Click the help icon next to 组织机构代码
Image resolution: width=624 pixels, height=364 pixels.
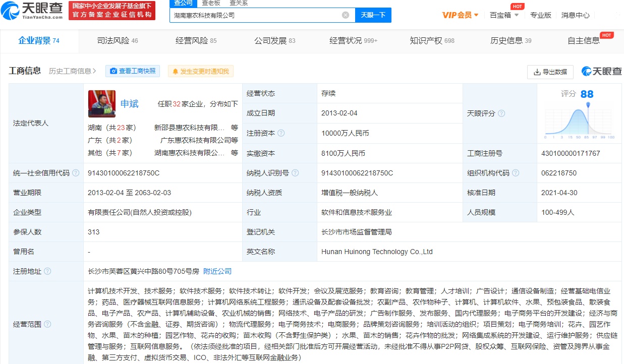(x=516, y=173)
